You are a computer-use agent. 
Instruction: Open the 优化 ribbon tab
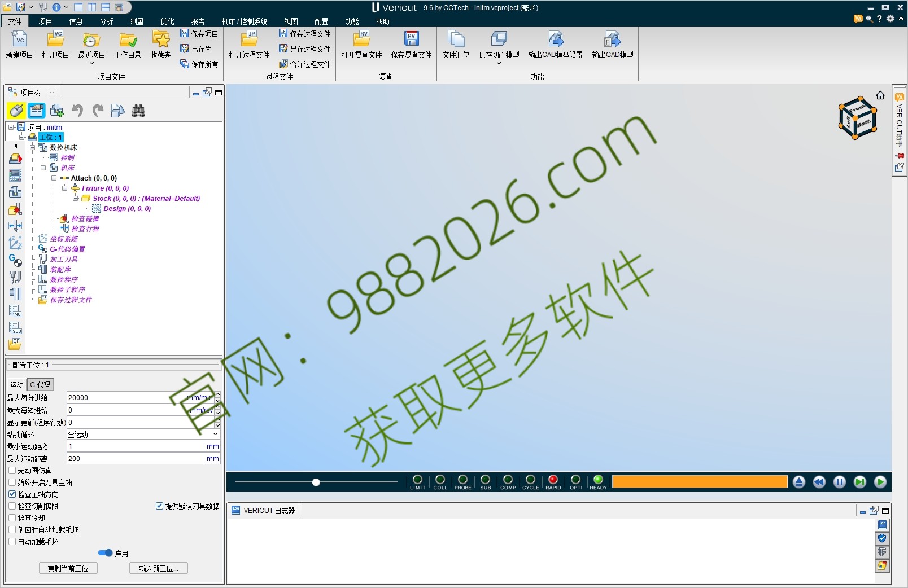point(167,21)
